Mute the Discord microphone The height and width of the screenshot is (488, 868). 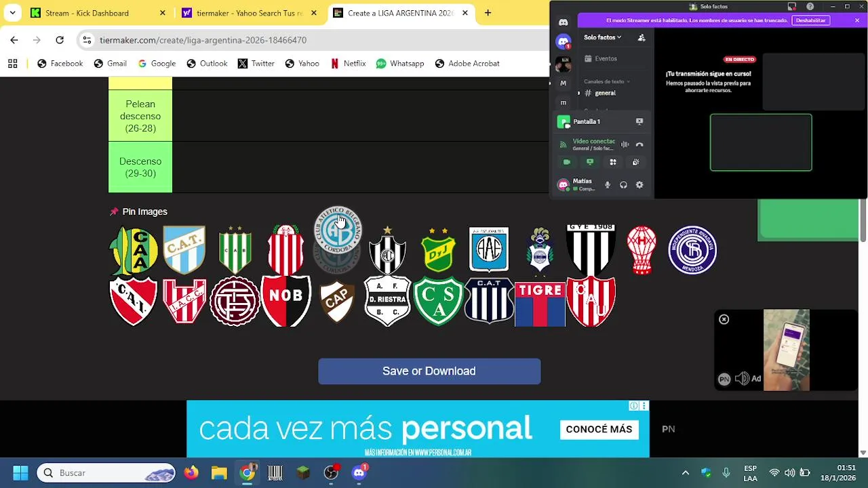(x=608, y=185)
